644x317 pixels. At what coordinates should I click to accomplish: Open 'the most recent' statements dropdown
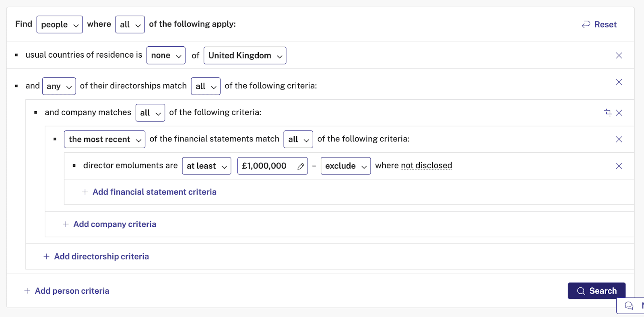click(x=105, y=139)
